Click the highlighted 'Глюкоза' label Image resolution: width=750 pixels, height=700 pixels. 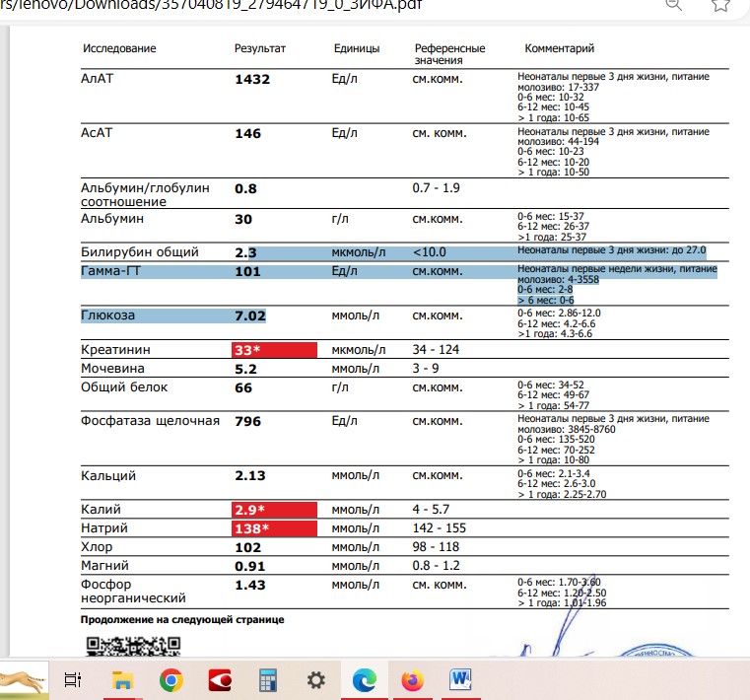(x=107, y=315)
